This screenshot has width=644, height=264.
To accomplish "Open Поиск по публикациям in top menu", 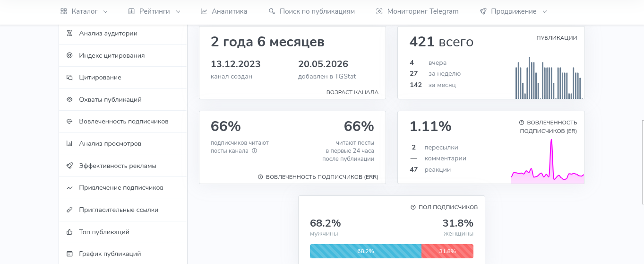I will [x=311, y=11].
